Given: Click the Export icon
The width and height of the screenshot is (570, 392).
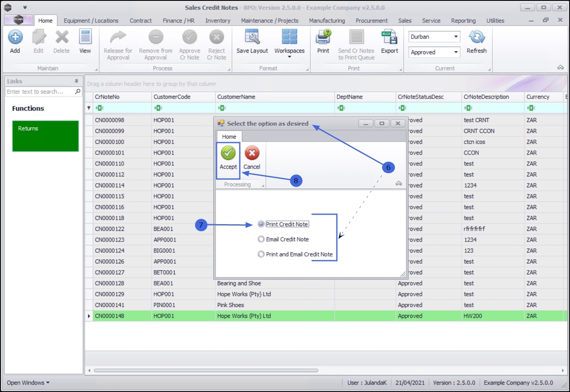Looking at the screenshot, I should tap(390, 37).
